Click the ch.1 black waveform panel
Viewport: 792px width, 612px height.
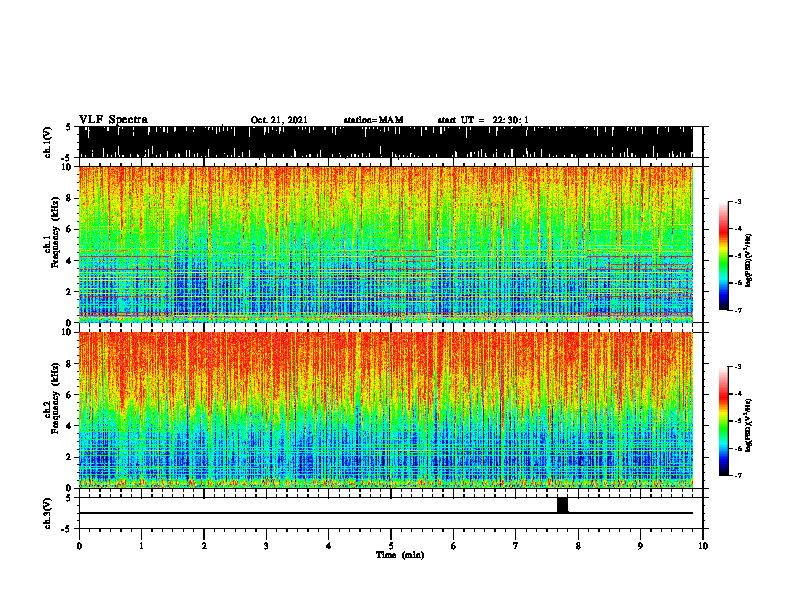385,142
